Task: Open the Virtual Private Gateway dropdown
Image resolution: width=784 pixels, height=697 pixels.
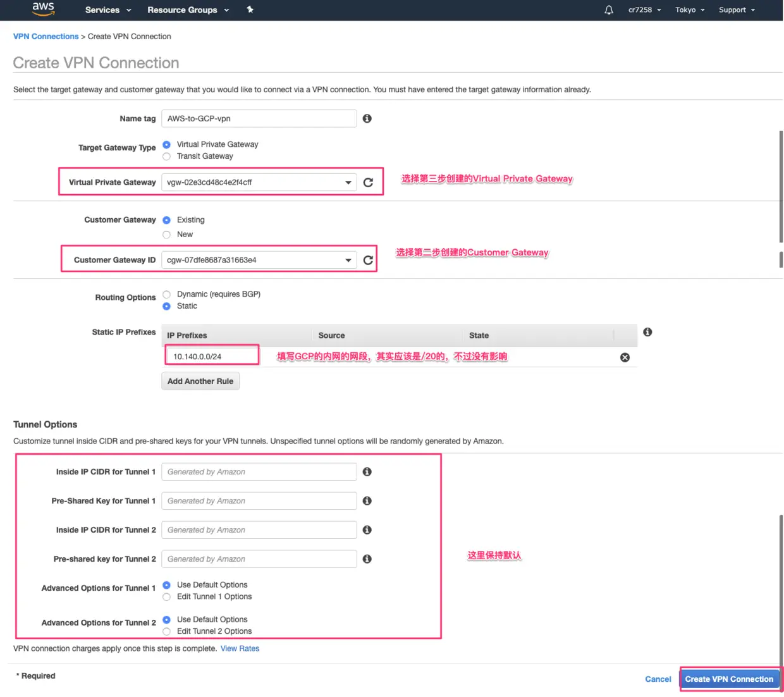Action: [259, 182]
